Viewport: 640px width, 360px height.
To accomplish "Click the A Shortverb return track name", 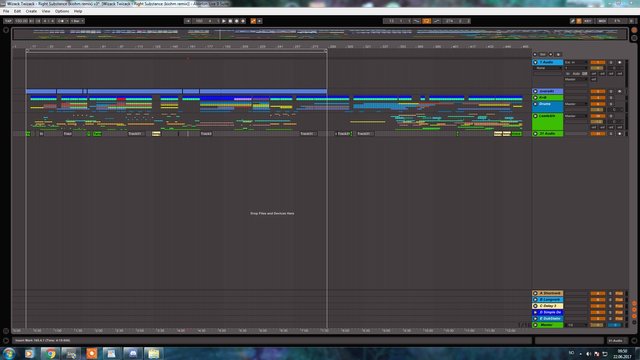I will point(550,293).
